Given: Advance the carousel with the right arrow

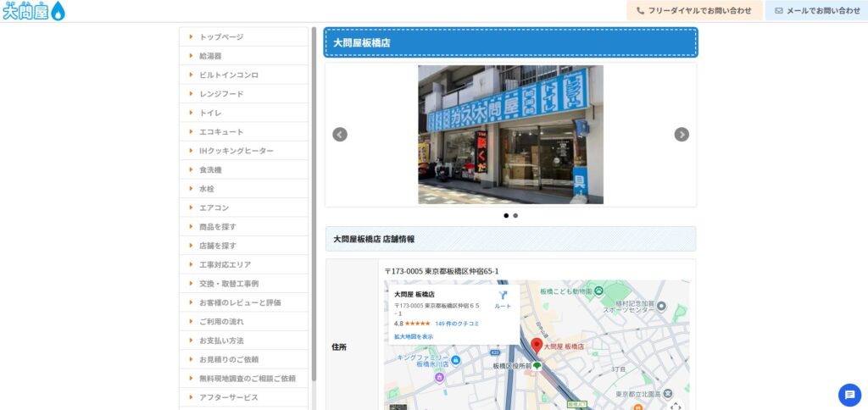Looking at the screenshot, I should pyautogui.click(x=682, y=135).
